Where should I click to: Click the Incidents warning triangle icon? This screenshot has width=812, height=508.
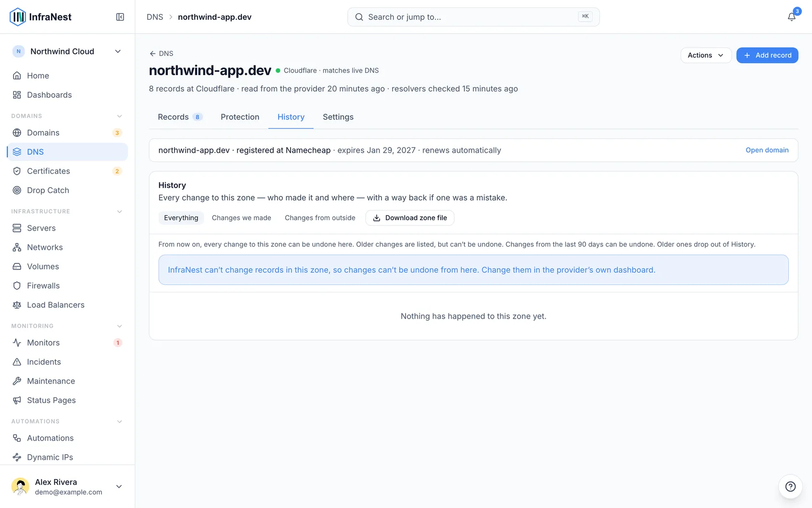(17, 362)
